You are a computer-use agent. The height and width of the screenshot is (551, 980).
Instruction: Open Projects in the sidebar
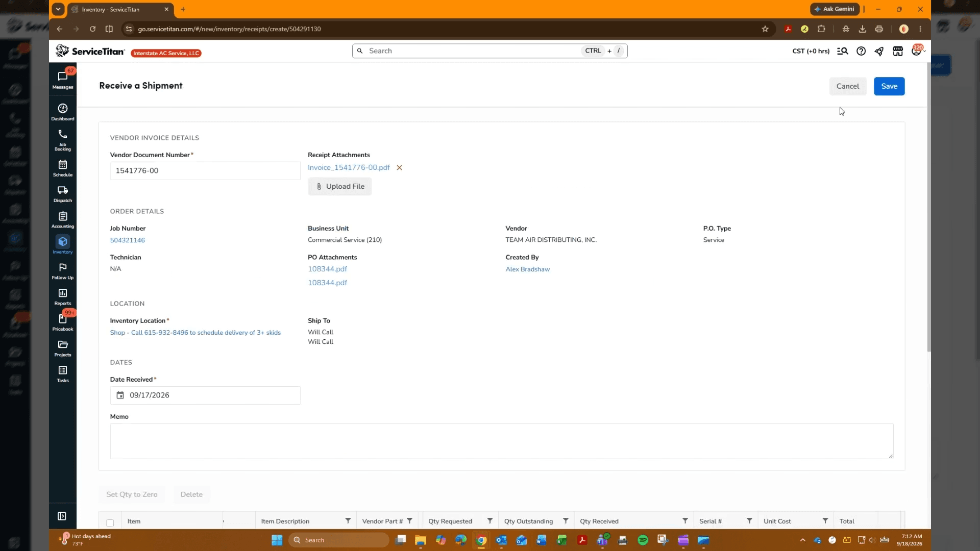[63, 348]
